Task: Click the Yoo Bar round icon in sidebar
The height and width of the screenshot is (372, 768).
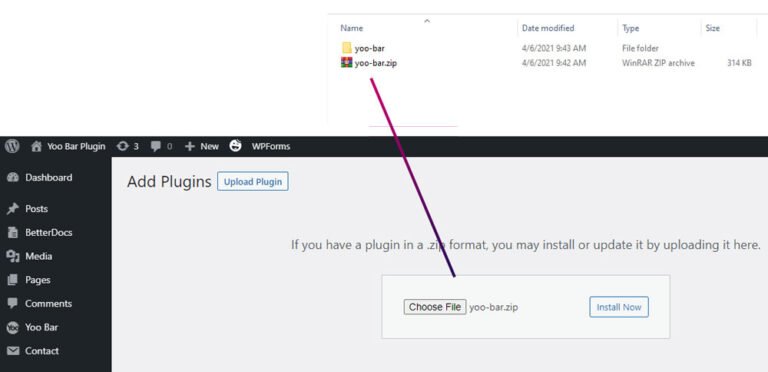Action: tap(13, 327)
